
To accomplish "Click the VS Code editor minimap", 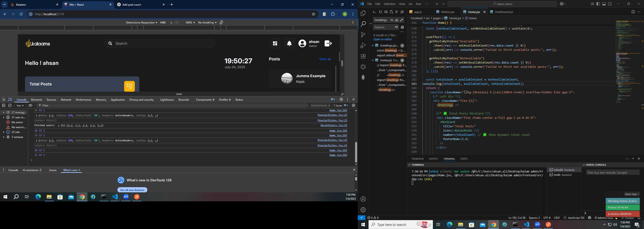I will point(628,61).
